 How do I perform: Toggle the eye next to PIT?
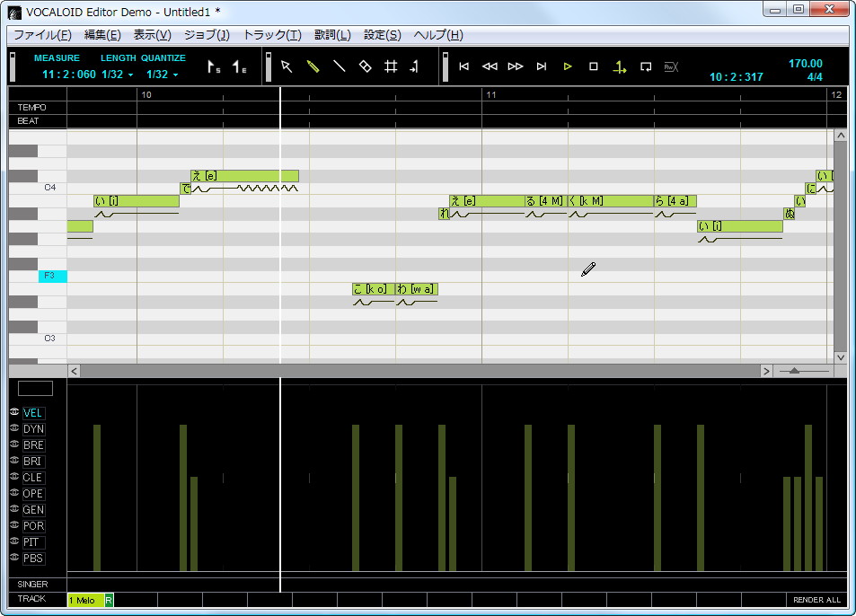pos(14,541)
